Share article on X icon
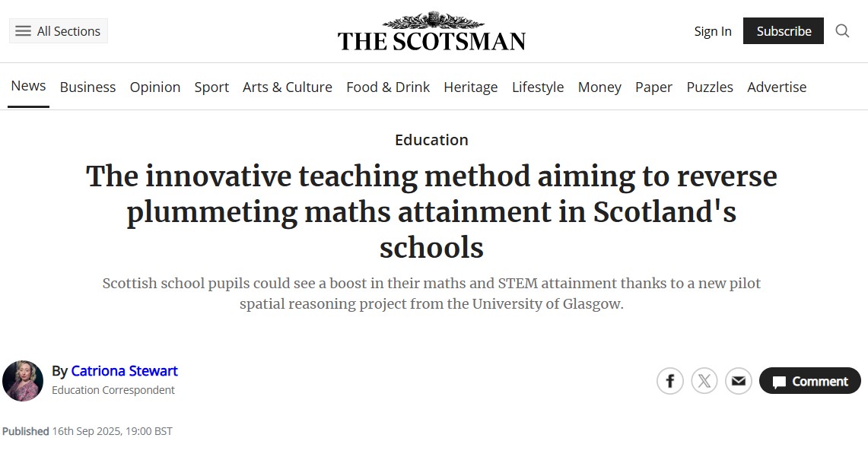 [x=704, y=381]
